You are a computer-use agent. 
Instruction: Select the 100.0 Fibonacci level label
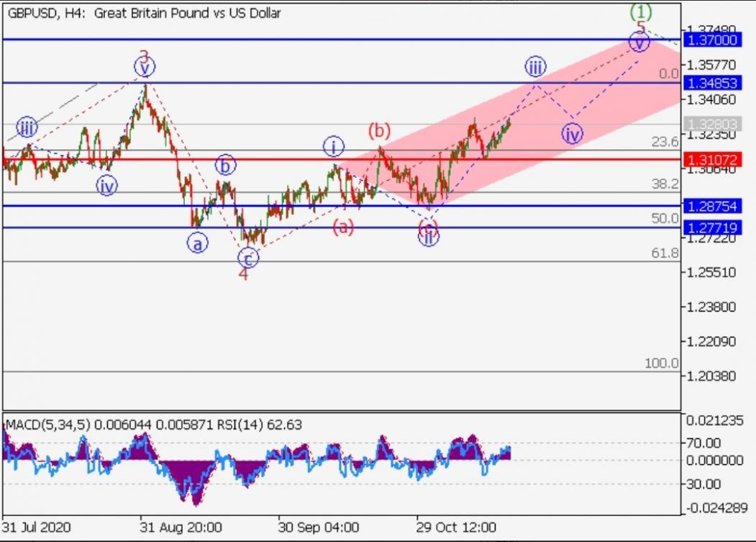(661, 363)
